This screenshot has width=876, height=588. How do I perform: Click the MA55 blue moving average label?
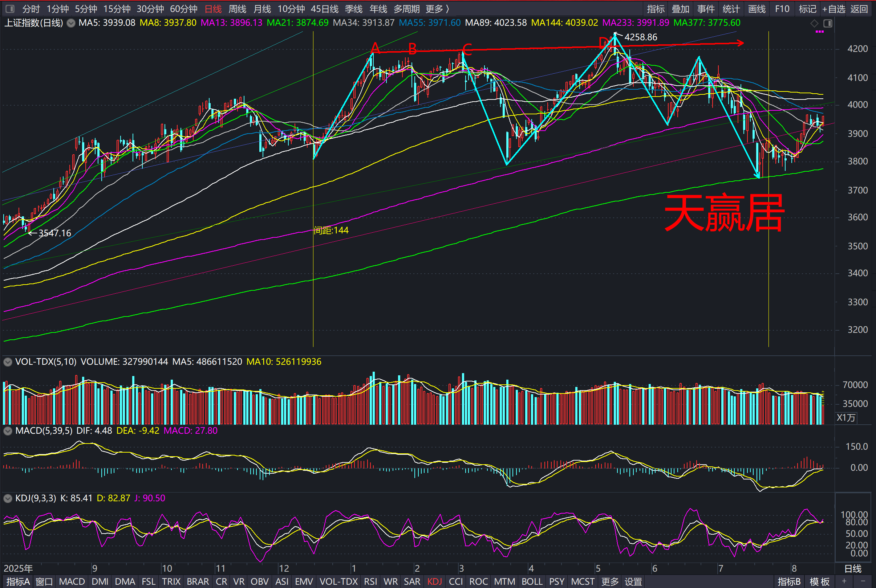pyautogui.click(x=430, y=23)
